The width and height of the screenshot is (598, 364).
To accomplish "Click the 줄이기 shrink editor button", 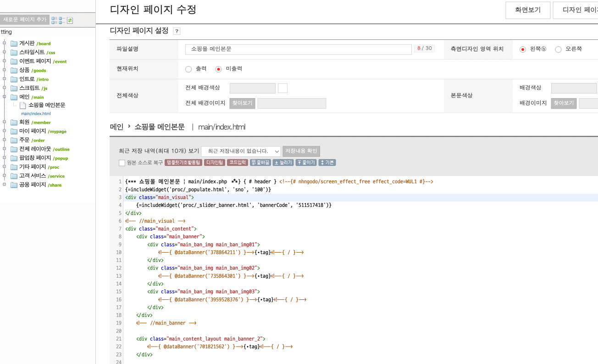I will [305, 162].
